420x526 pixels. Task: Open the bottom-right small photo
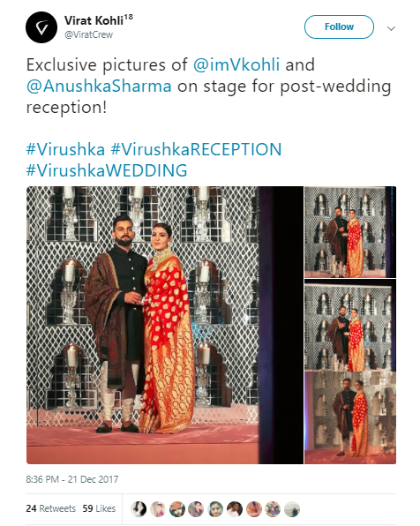point(350,417)
